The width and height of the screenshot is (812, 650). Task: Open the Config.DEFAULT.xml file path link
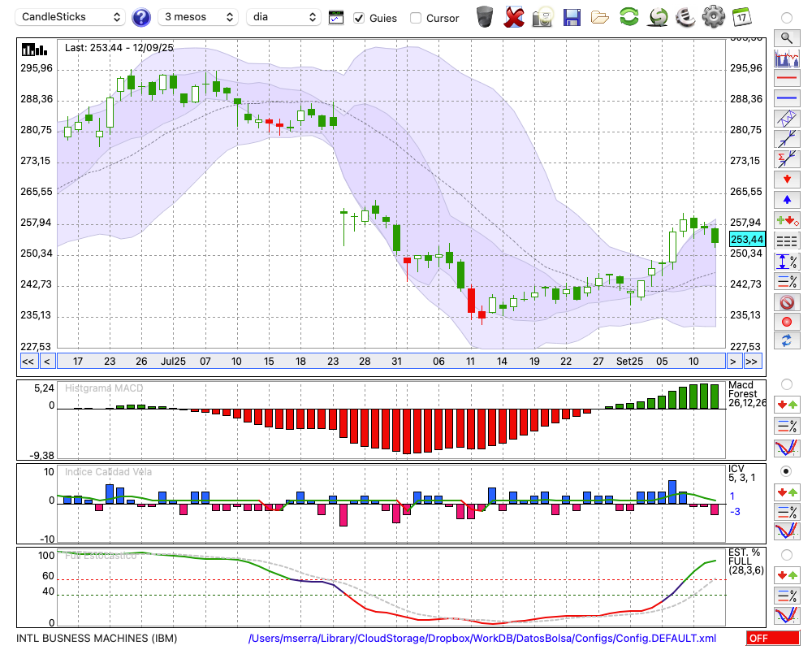pyautogui.click(x=482, y=638)
